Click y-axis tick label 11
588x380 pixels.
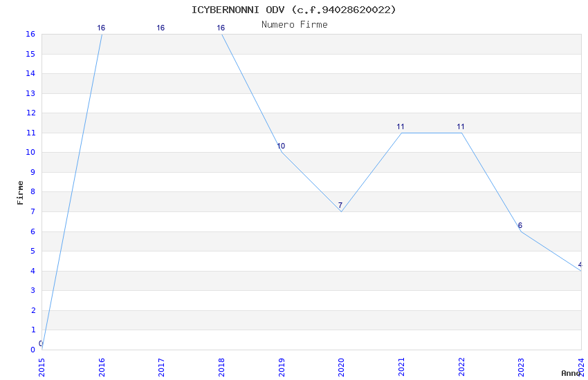(30, 133)
